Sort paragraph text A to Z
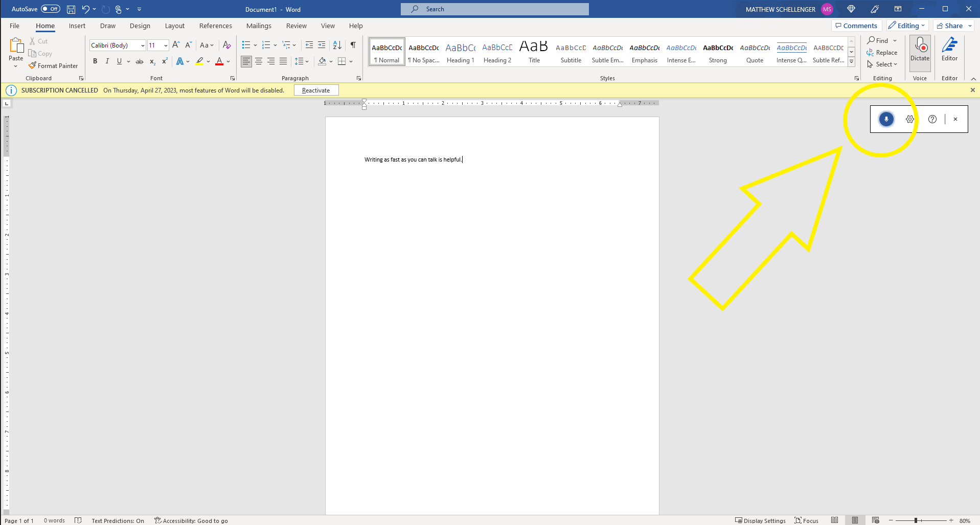980x525 pixels. tap(337, 45)
